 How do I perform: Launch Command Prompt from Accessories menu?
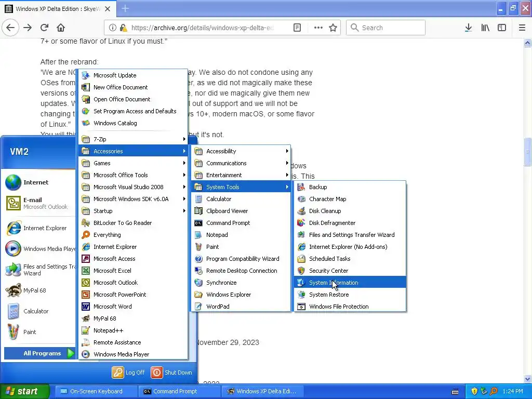241,223
